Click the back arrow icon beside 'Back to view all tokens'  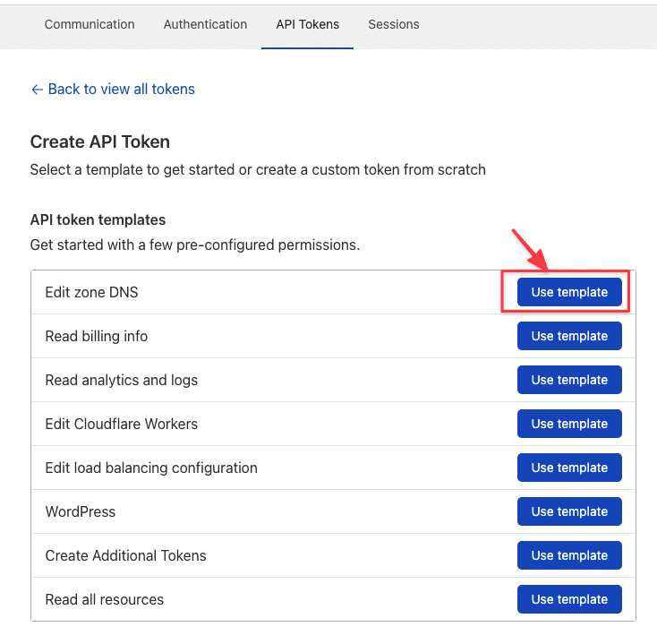click(x=37, y=90)
